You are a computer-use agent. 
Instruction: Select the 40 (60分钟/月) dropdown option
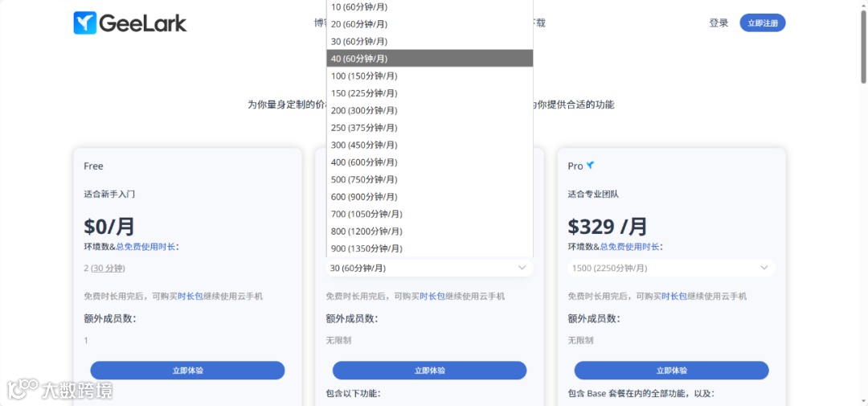[429, 58]
